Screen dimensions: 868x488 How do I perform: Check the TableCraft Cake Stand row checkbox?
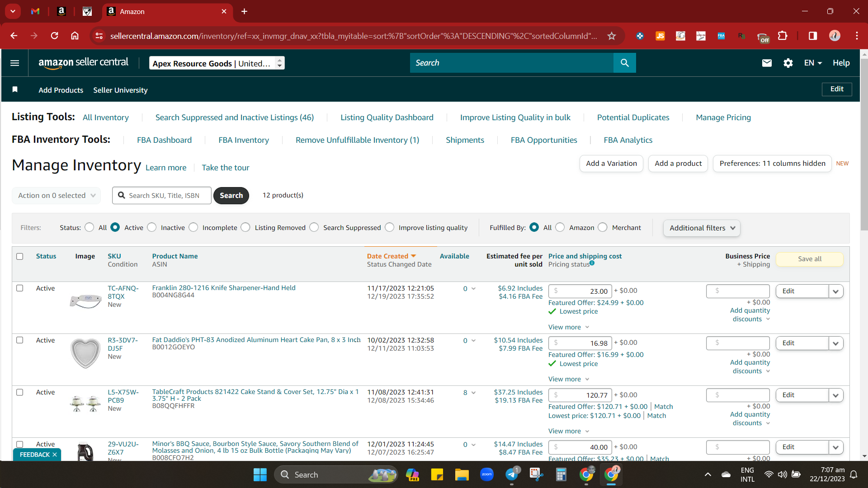click(20, 392)
